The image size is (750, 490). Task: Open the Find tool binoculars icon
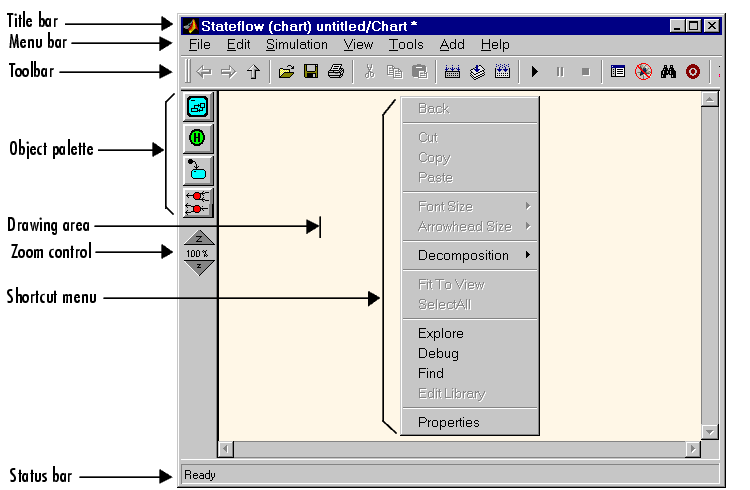click(x=669, y=72)
